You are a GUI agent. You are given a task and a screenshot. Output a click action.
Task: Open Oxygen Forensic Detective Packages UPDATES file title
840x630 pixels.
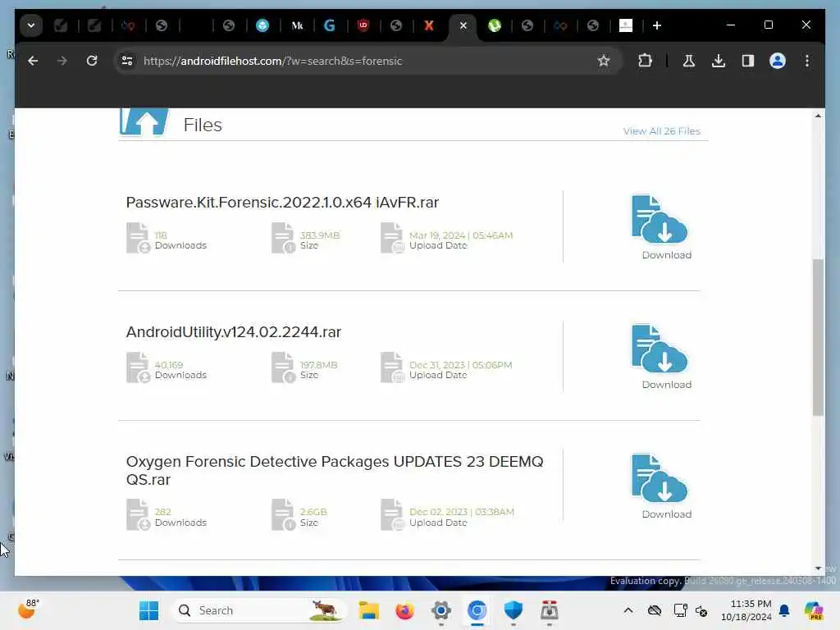pyautogui.click(x=335, y=470)
